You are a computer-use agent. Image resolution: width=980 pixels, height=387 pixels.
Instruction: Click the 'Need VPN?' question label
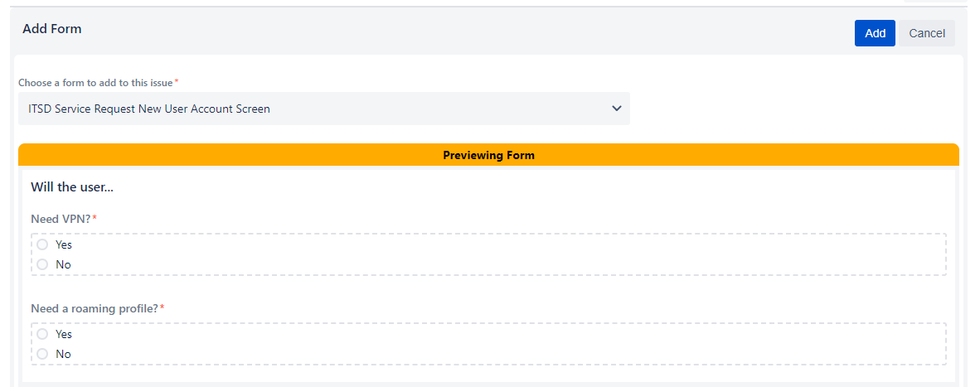click(x=61, y=219)
